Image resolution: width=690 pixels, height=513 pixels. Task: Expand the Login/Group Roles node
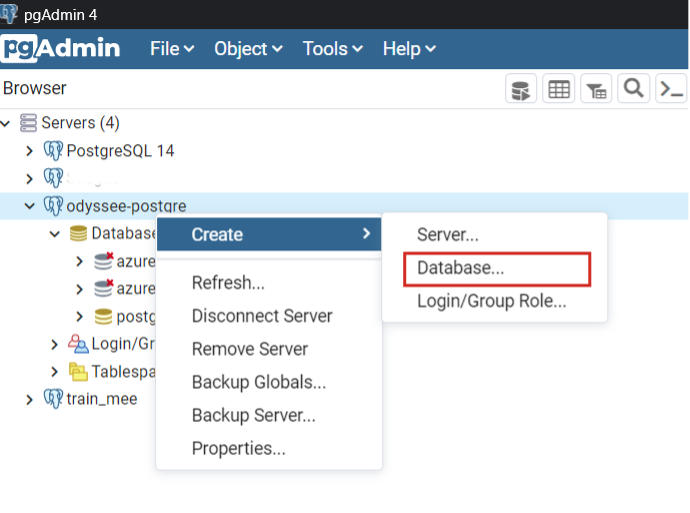(54, 344)
